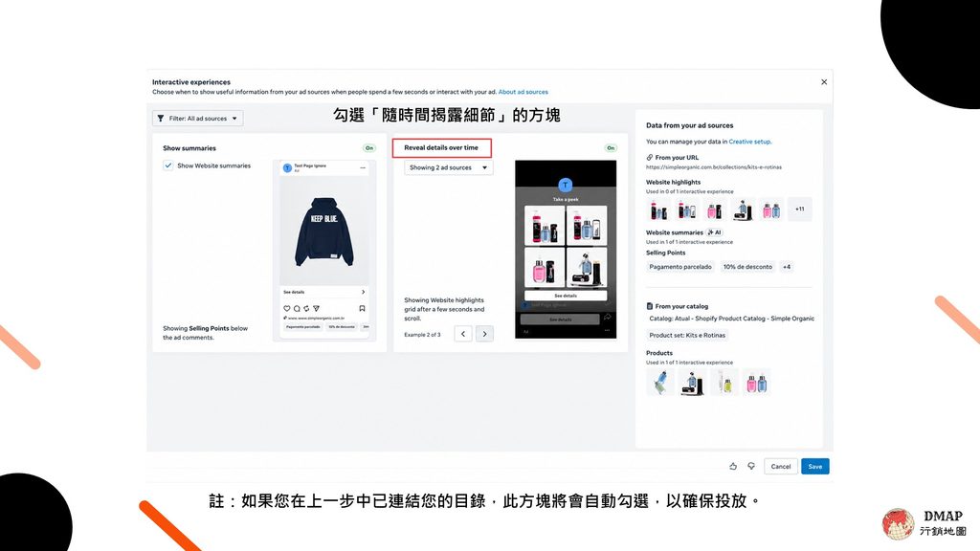Toggle the Reveal details over time On switch
980x551 pixels.
pos(611,148)
